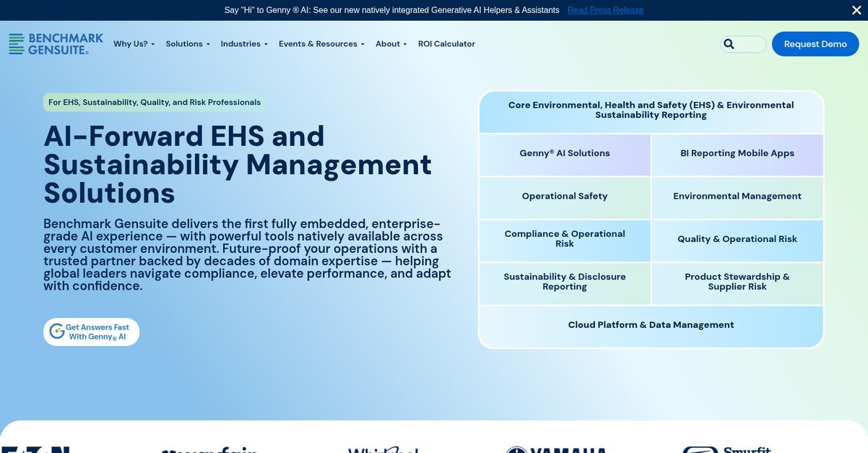Open BI Reporting Mobile Apps tile
The height and width of the screenshot is (453, 868).
point(737,154)
